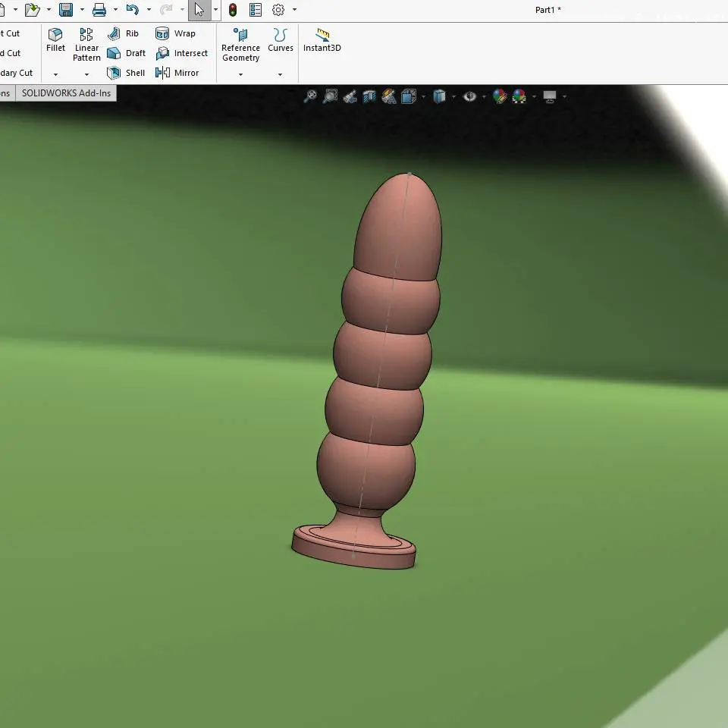Toggle Instant3D mode
Screen dimensions: 728x728
click(322, 40)
